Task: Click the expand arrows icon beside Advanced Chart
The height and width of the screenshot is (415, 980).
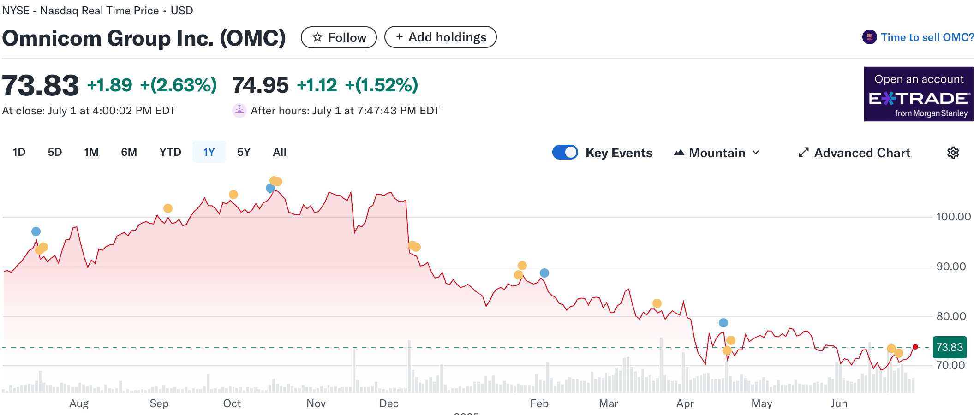Action: 804,153
